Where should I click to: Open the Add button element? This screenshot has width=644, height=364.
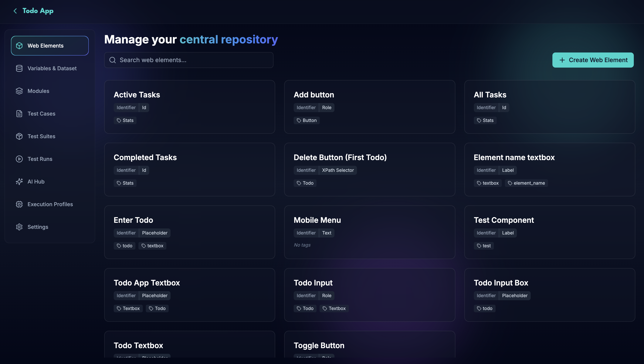tap(370, 107)
